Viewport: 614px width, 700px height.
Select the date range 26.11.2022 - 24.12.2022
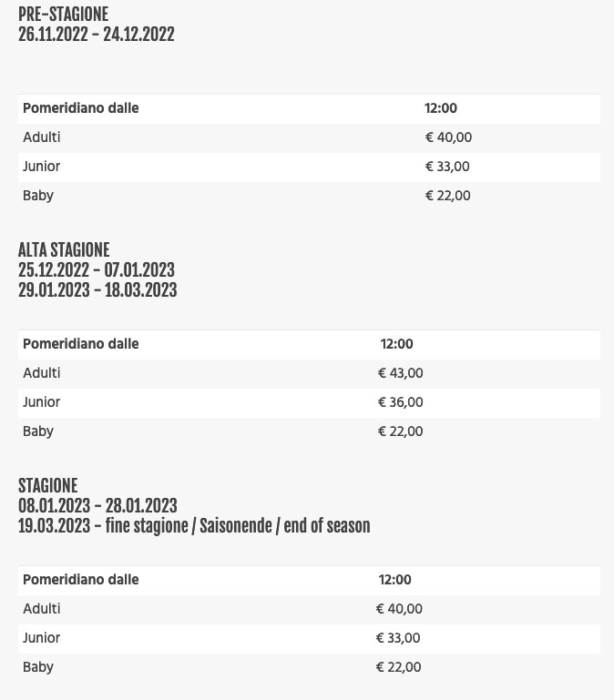coord(96,35)
